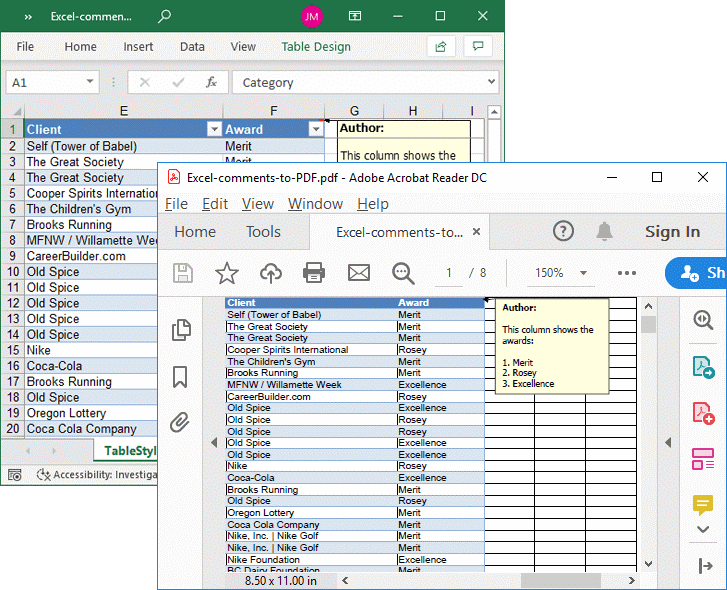Click the star bookmark icon in Acrobat
The image size is (727, 590).
227,273
